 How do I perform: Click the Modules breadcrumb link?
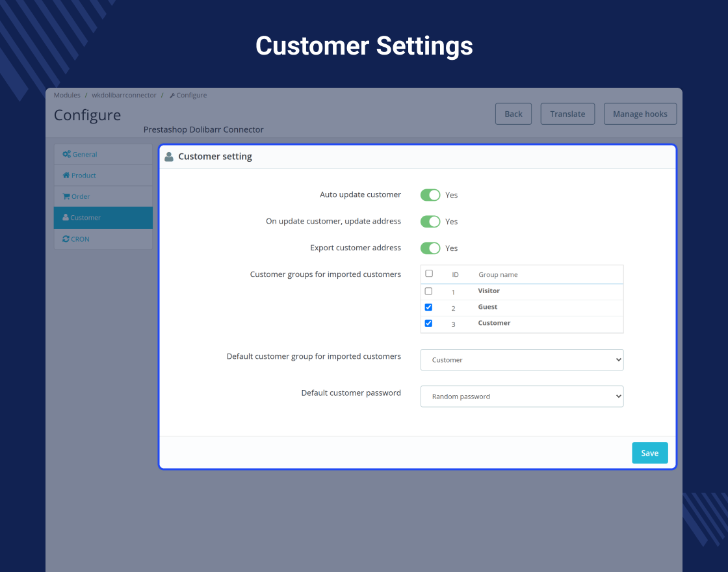tap(67, 95)
